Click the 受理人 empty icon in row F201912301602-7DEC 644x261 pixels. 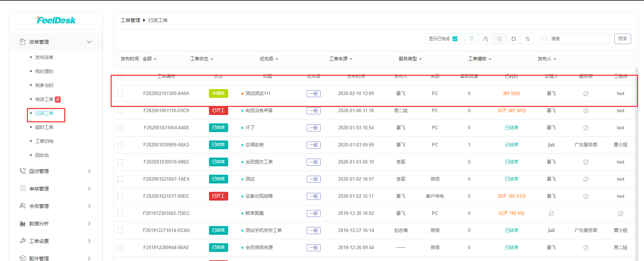(551, 213)
